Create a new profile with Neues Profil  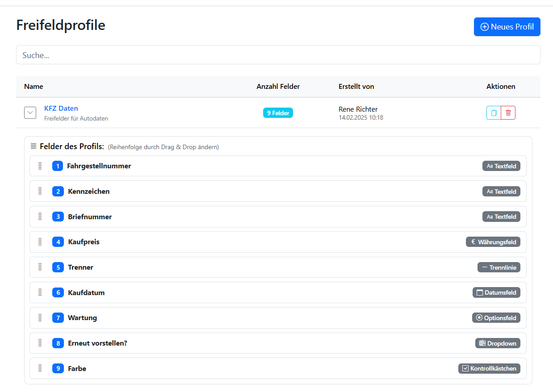pos(507,27)
